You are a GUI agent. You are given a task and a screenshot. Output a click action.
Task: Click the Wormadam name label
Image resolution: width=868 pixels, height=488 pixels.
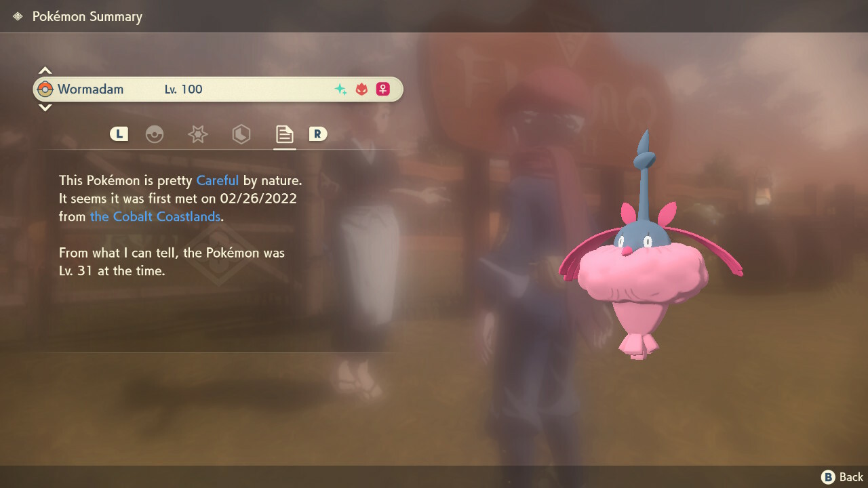(91, 89)
